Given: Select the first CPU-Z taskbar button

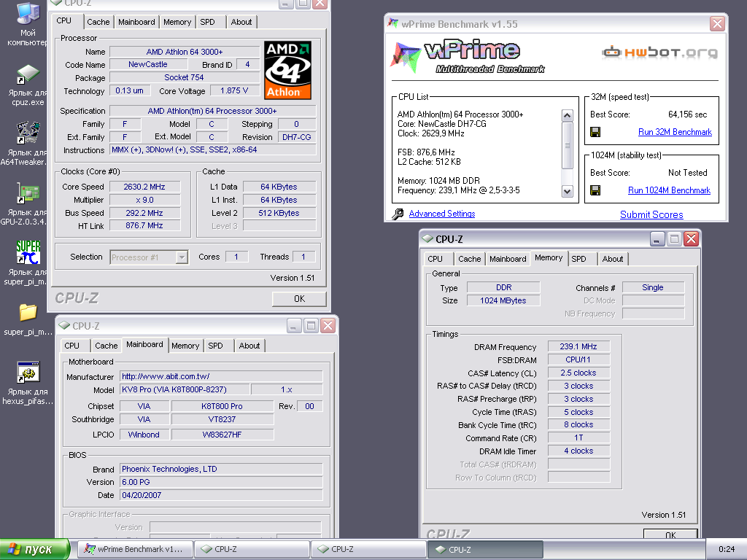Looking at the screenshot, I should click(252, 549).
